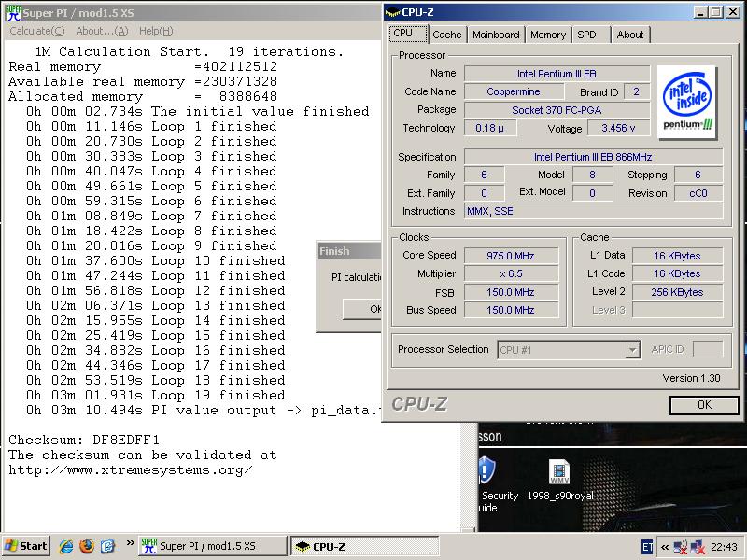Expand hidden system tray icons

click(665, 547)
